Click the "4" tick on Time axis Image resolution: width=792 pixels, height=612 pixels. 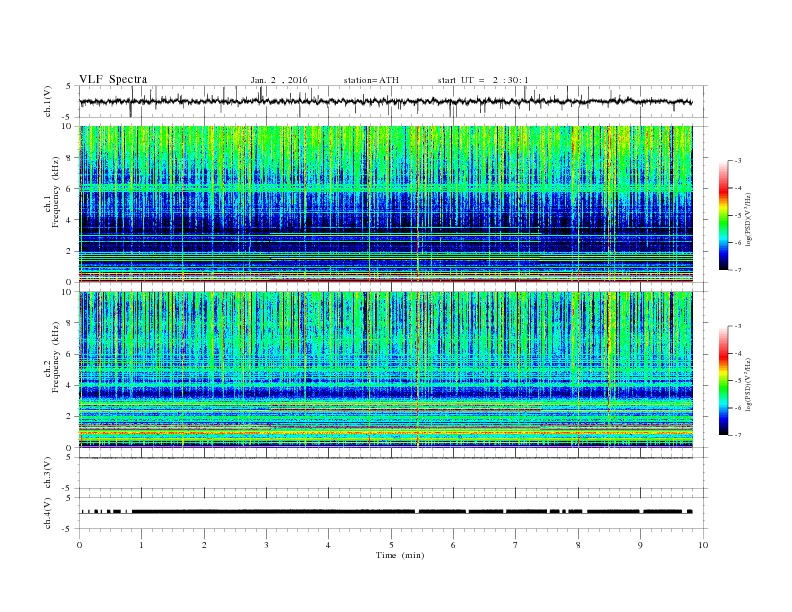point(329,545)
